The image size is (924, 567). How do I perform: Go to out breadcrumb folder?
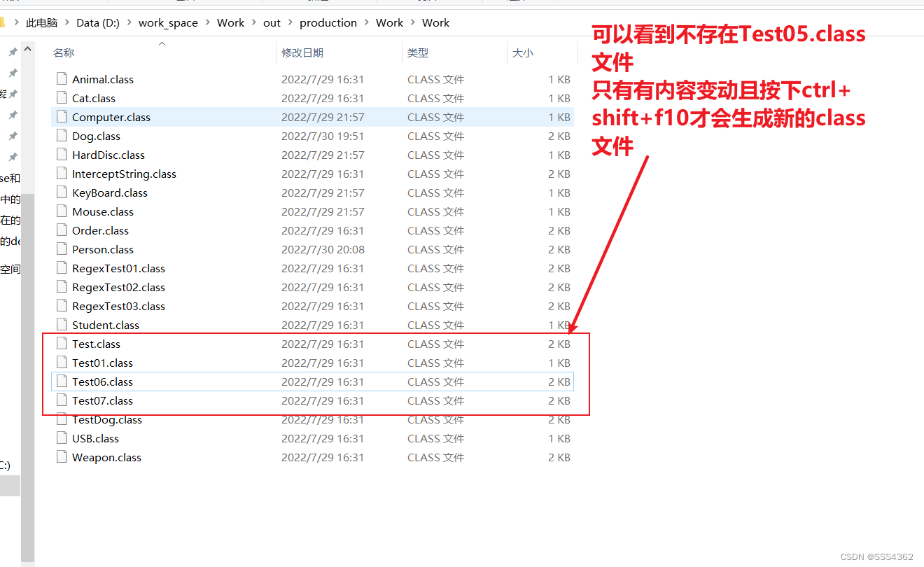pos(272,22)
